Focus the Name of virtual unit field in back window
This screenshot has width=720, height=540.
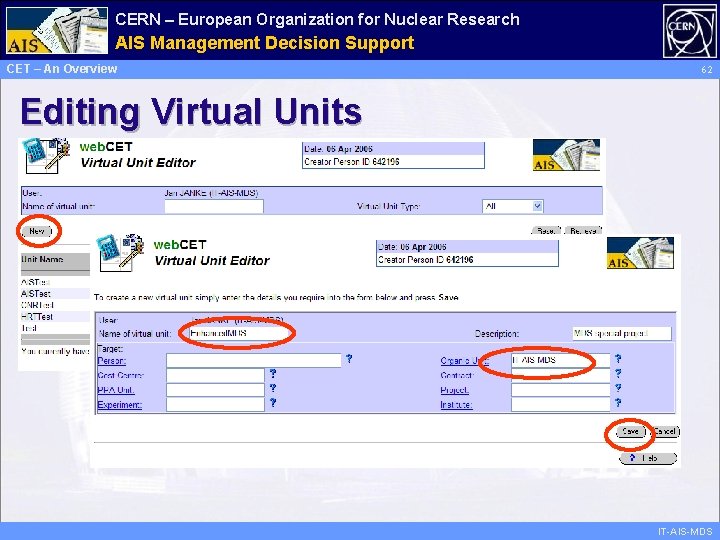(x=214, y=206)
